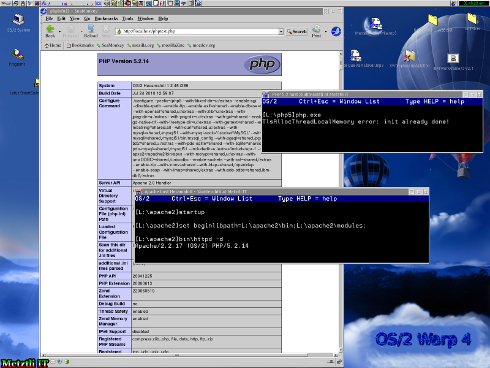Click the security lock icon in status bar

339,362
